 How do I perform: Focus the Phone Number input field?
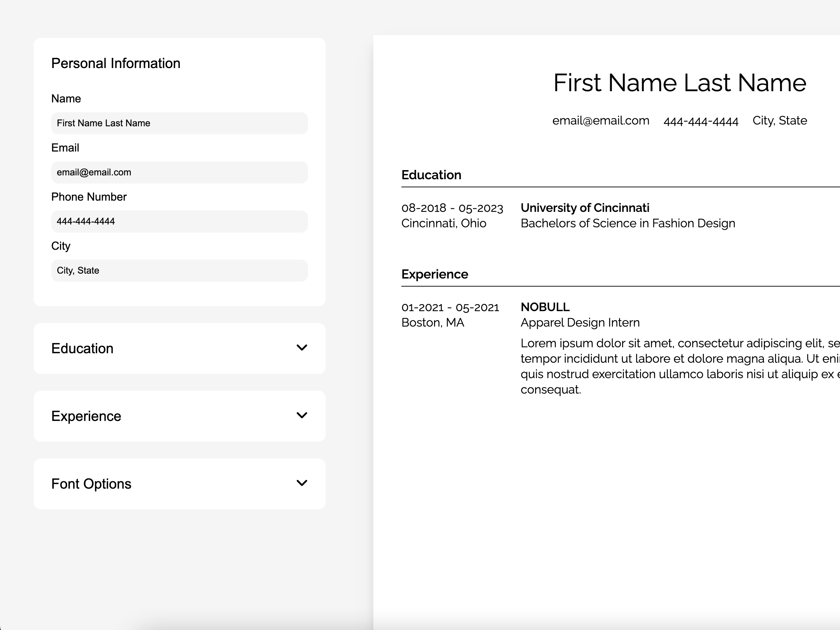[x=179, y=221]
